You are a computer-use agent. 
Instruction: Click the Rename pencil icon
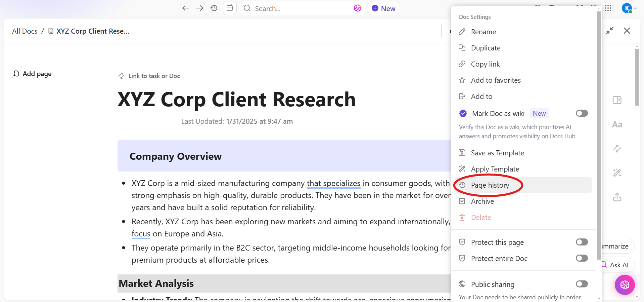(x=462, y=32)
